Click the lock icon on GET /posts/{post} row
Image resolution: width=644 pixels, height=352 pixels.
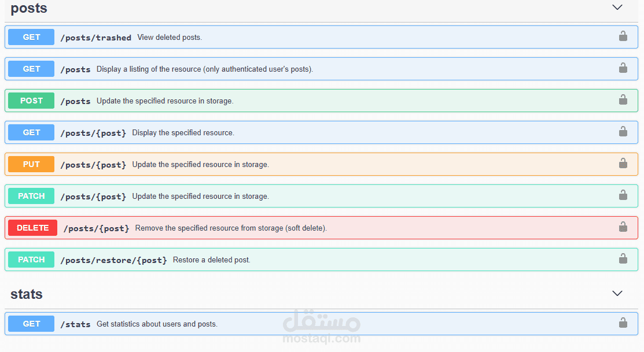(x=623, y=131)
